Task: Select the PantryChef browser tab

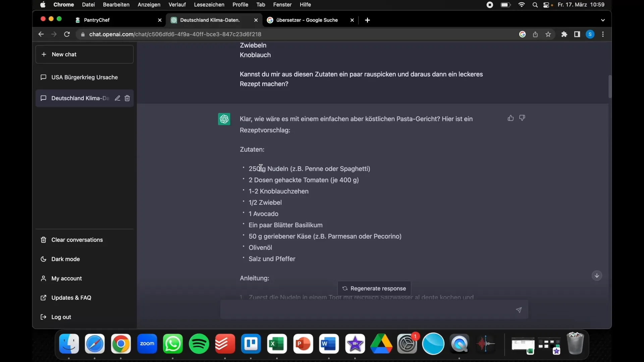Action: coord(97,20)
